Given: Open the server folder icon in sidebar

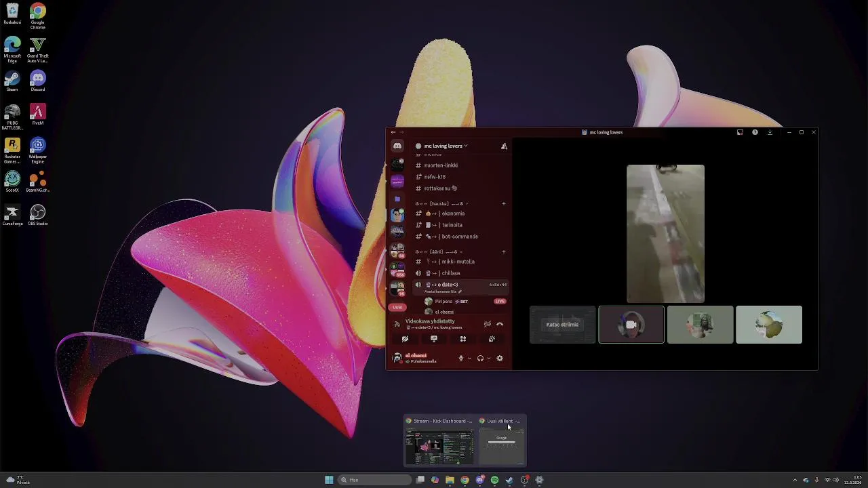Looking at the screenshot, I should (397, 199).
